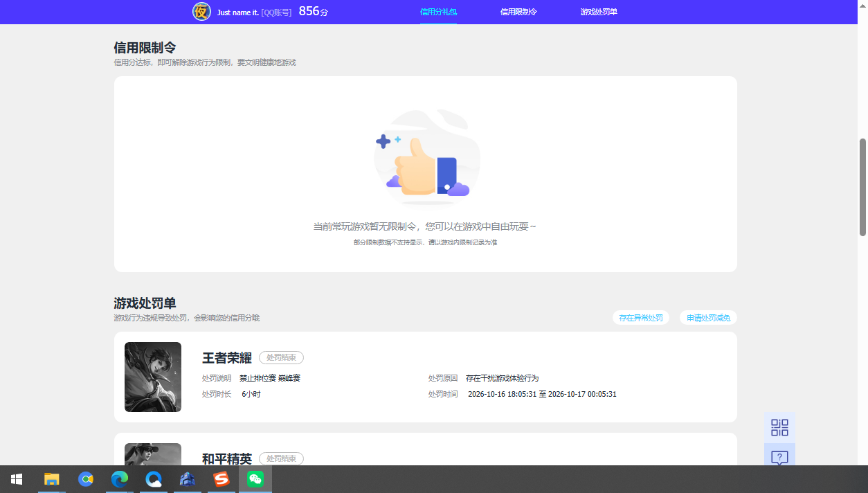Image resolution: width=868 pixels, height=493 pixels.
Task: Open Sogou input app on taskbar
Action: coord(221,479)
